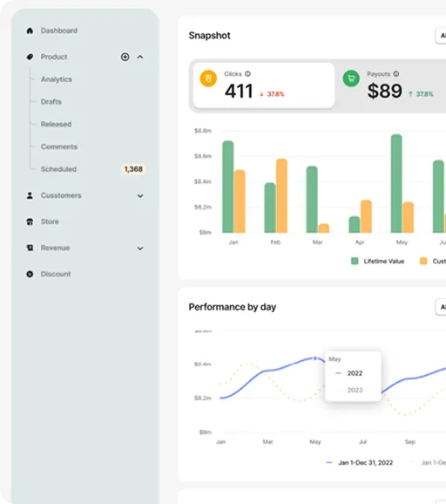
Task: Toggle Jan 1-Dec 31, 2022 legend series
Action: (x=359, y=462)
